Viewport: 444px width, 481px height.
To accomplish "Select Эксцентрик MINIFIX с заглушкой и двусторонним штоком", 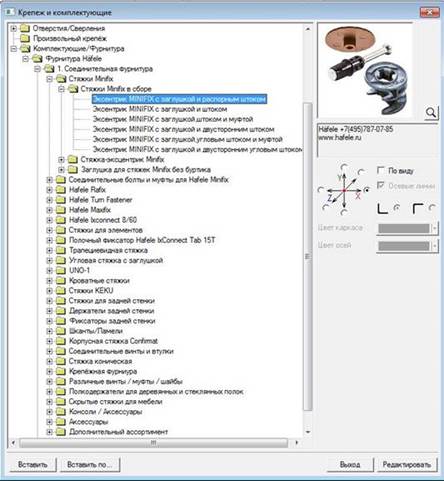I will [183, 129].
